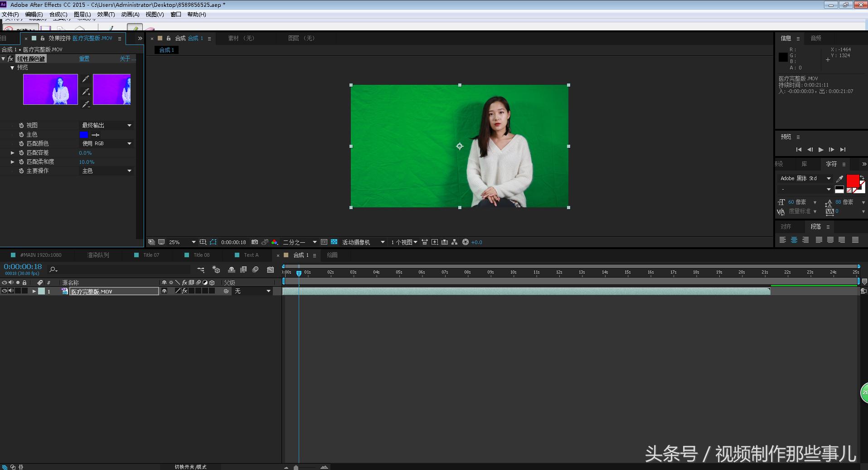Click the show channel RGB icon
868x470 pixels.
click(x=275, y=242)
